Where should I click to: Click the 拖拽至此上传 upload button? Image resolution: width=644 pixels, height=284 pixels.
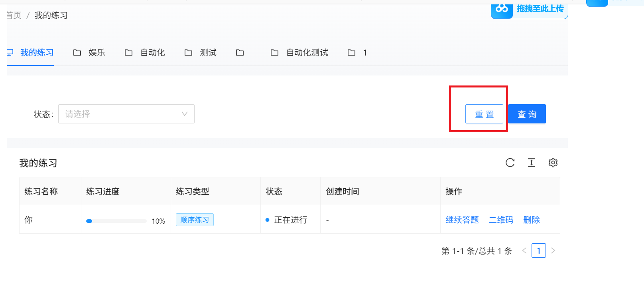(x=529, y=10)
